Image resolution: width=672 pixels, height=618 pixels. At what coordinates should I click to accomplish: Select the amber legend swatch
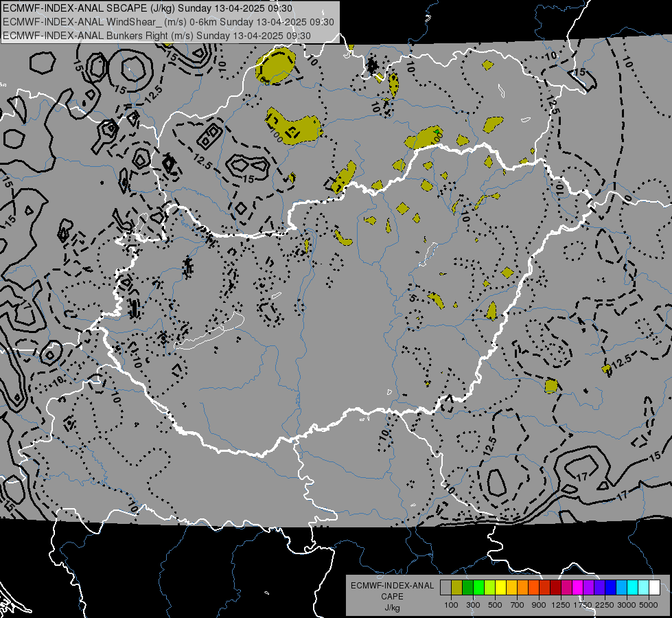[x=511, y=588]
